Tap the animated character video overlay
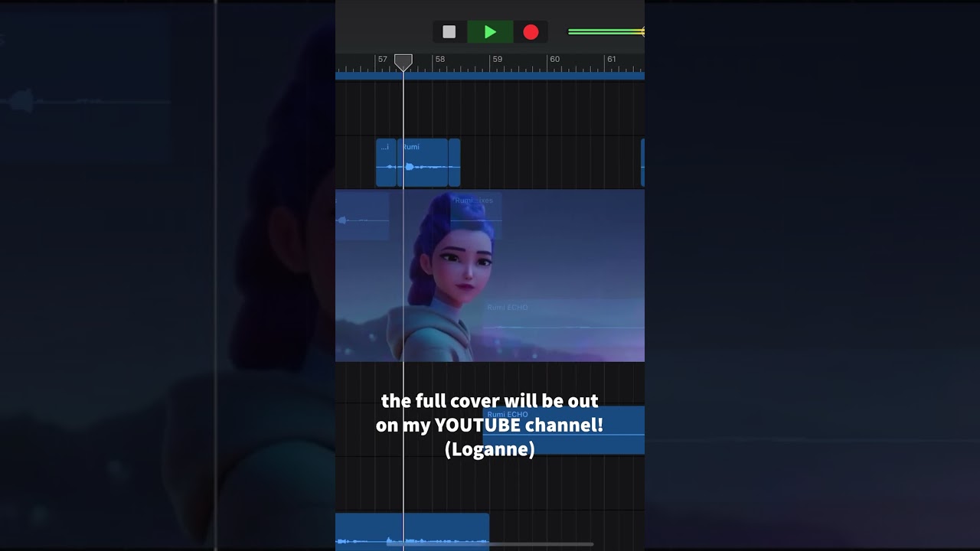 (x=490, y=275)
